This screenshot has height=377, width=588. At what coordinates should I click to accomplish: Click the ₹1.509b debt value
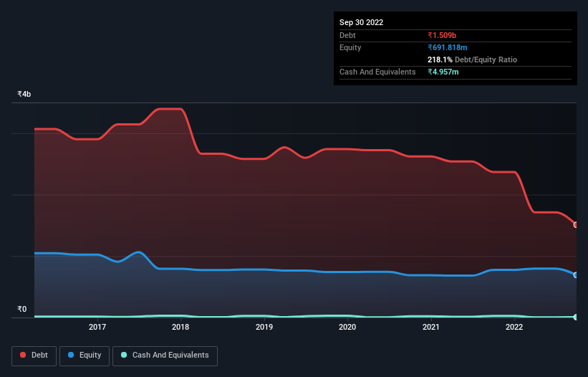click(442, 35)
